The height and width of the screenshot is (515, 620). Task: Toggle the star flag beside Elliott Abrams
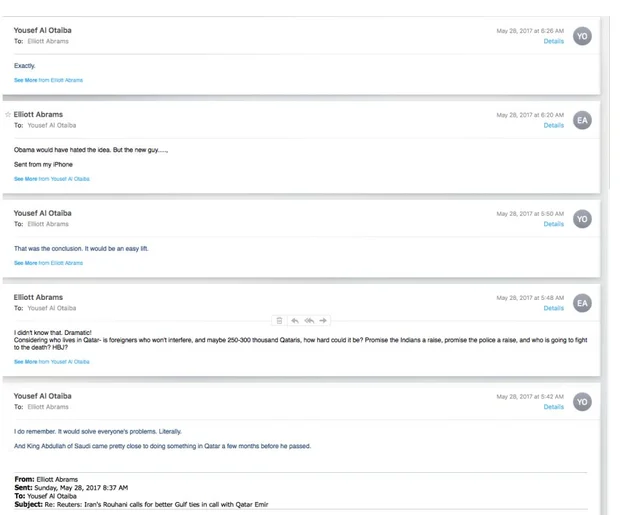pos(8,115)
